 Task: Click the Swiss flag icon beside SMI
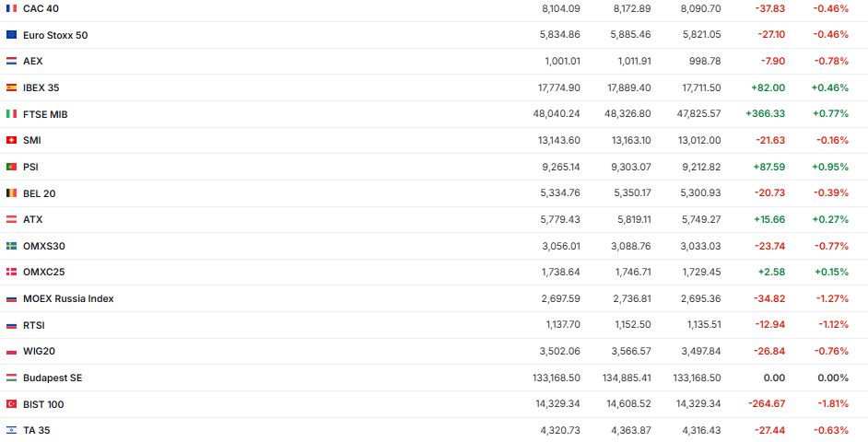pos(11,140)
